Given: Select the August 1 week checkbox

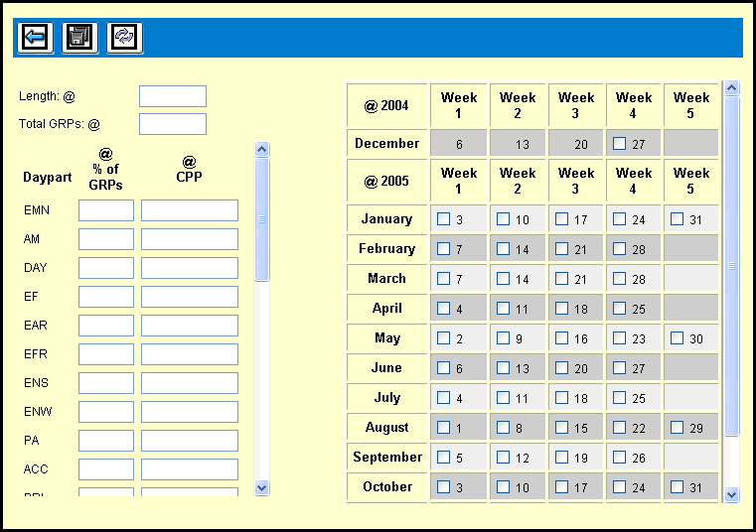Looking at the screenshot, I should pyautogui.click(x=444, y=428).
